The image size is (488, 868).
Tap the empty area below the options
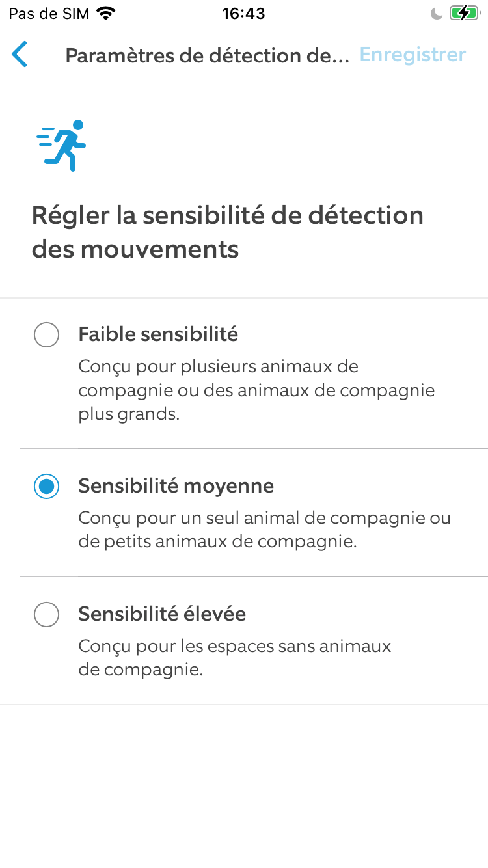(x=244, y=786)
